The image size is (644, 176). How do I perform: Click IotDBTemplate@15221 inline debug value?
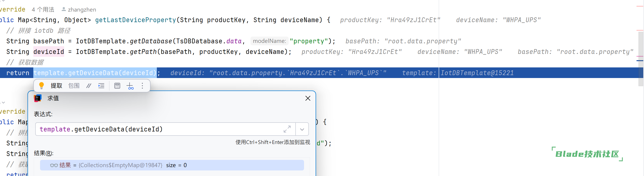477,73
